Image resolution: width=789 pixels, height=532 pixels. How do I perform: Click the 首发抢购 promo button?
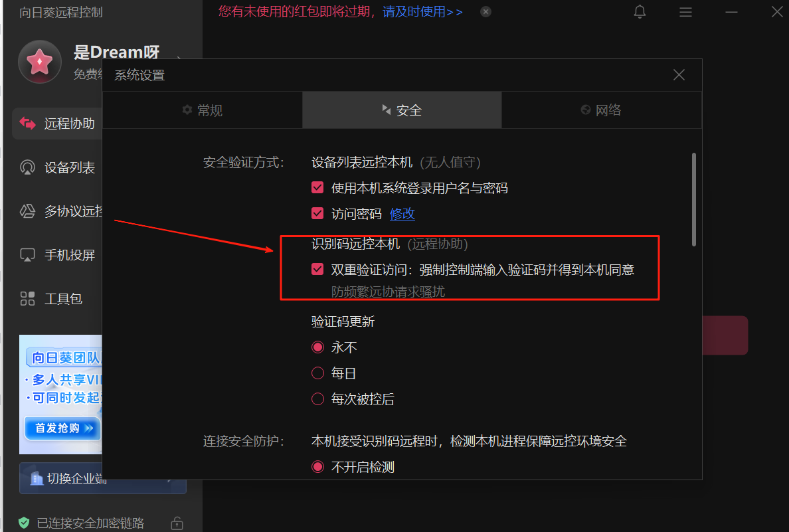pyautogui.click(x=62, y=428)
